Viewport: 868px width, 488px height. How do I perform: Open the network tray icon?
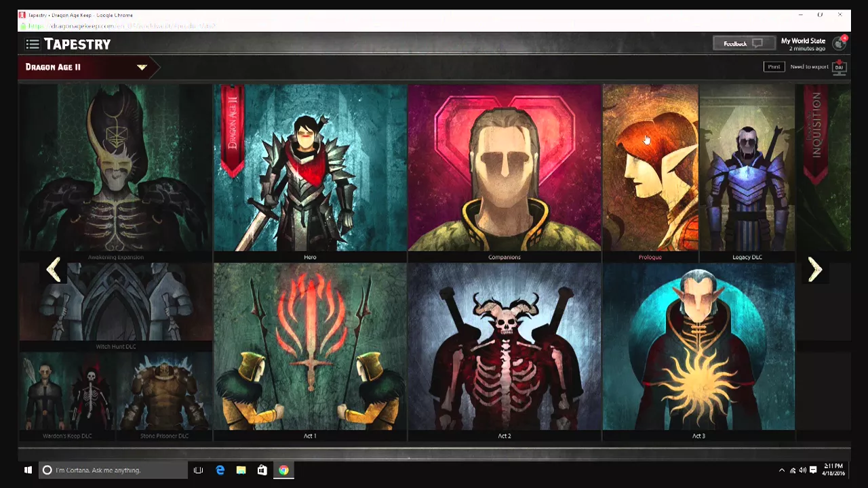click(793, 470)
